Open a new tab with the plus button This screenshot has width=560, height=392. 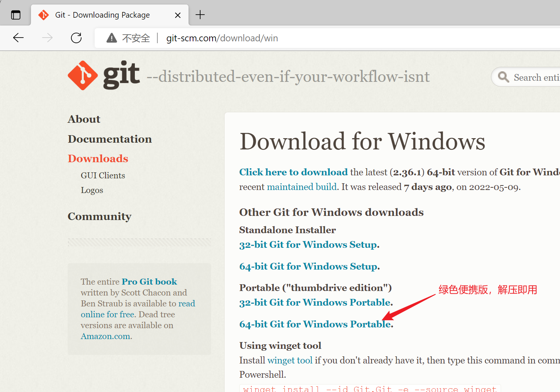point(200,15)
